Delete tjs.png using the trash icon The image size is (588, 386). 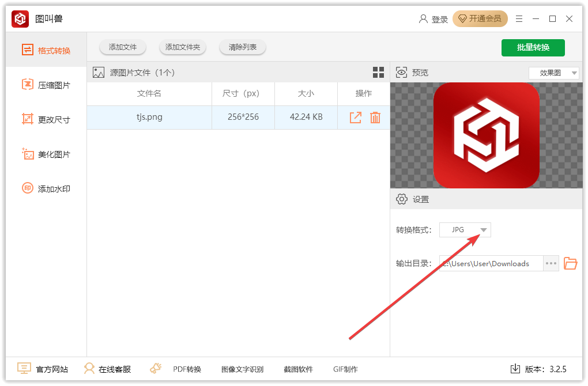[x=375, y=116]
